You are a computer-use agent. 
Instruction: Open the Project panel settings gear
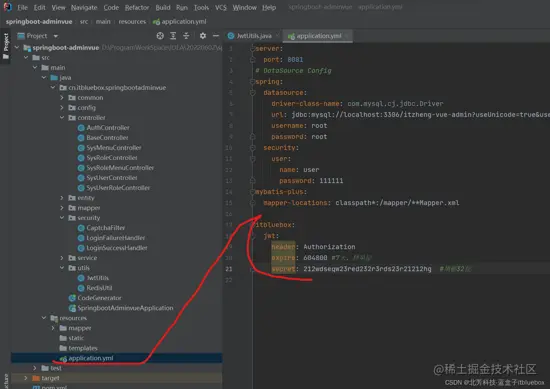pyautogui.click(x=203, y=36)
